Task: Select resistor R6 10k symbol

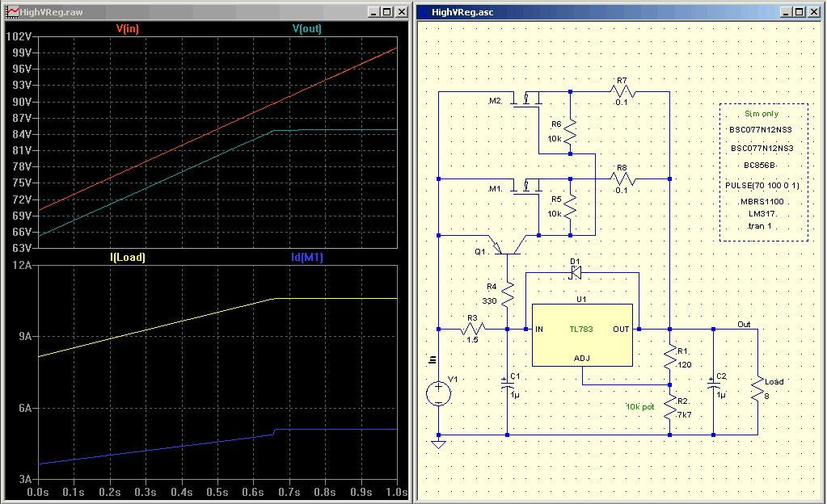Action: (x=570, y=132)
